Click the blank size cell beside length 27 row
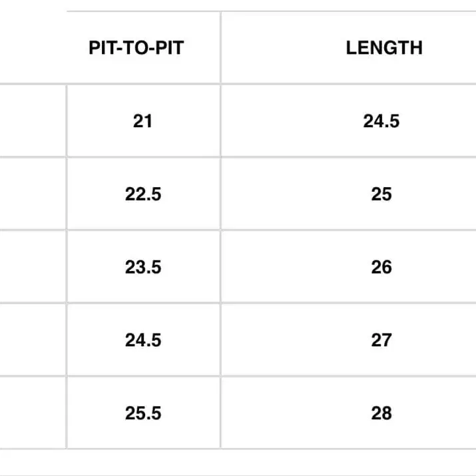 33,340
